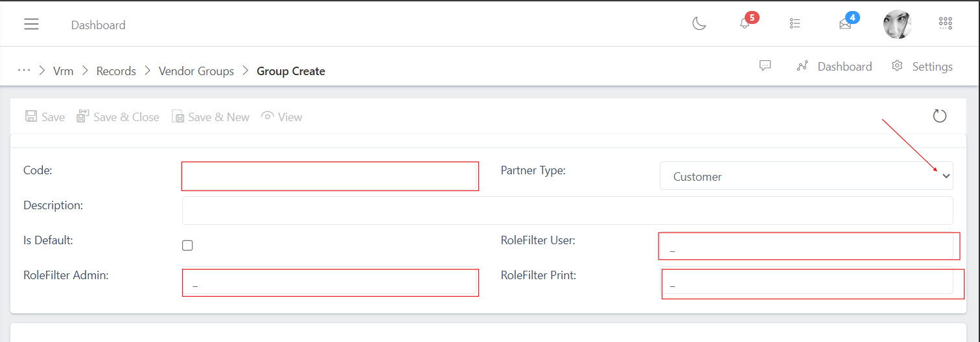Focus the RoleFilter Admin field
980x342 pixels.
330,282
